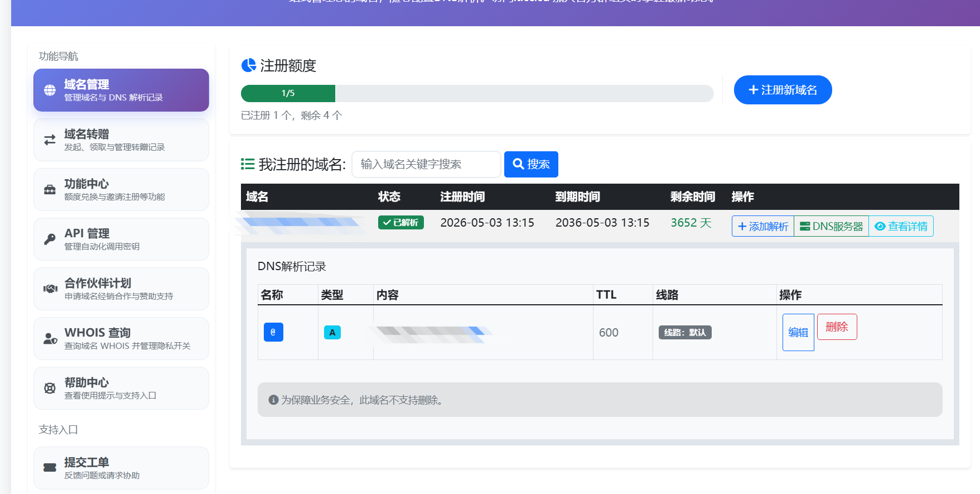This screenshot has width=980, height=494.
Task: Click the handshake icon beside 合作伙伴计划
Action: coord(50,289)
